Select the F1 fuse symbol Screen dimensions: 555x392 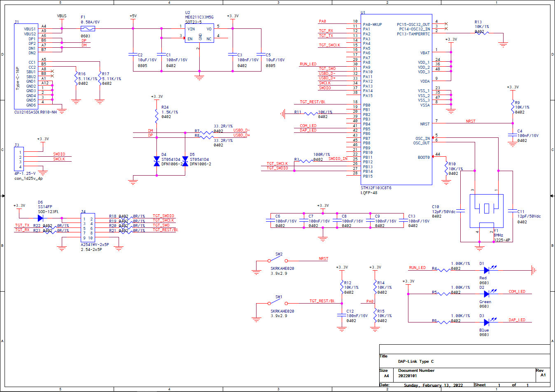tap(88, 29)
